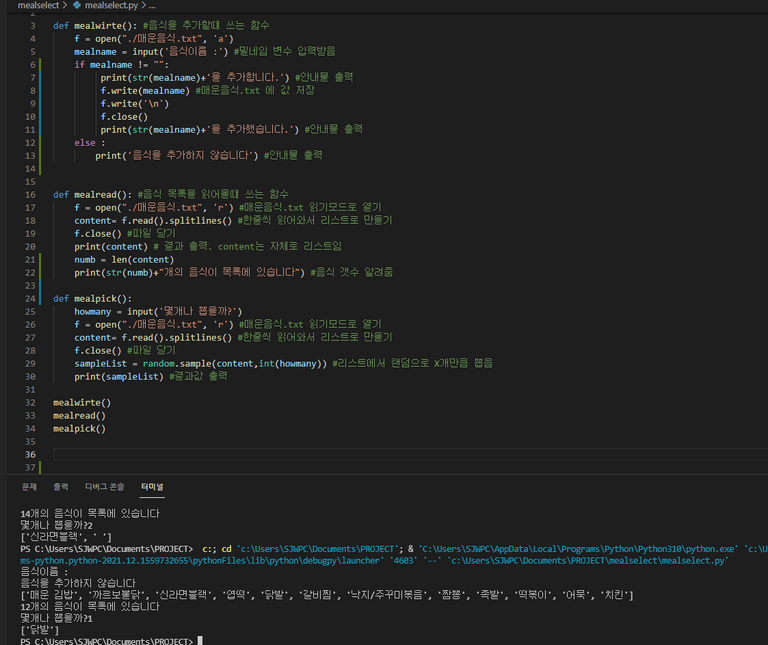Switch to the 출력 panel tab
Screen dimensions: 768x645
point(61,487)
